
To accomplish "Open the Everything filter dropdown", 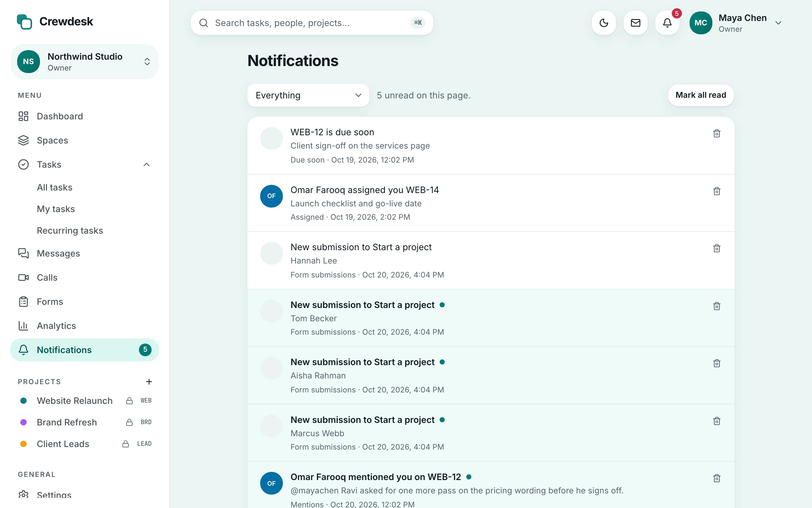I will [308, 96].
